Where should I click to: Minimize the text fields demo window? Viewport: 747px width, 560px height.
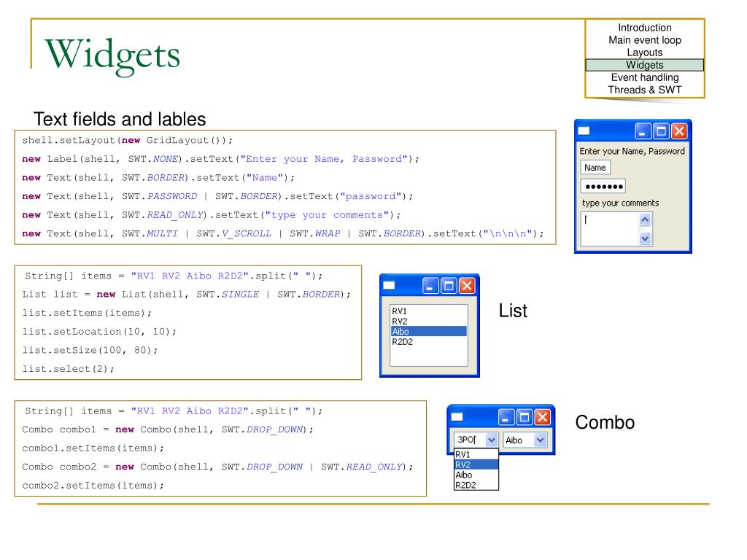[x=643, y=131]
